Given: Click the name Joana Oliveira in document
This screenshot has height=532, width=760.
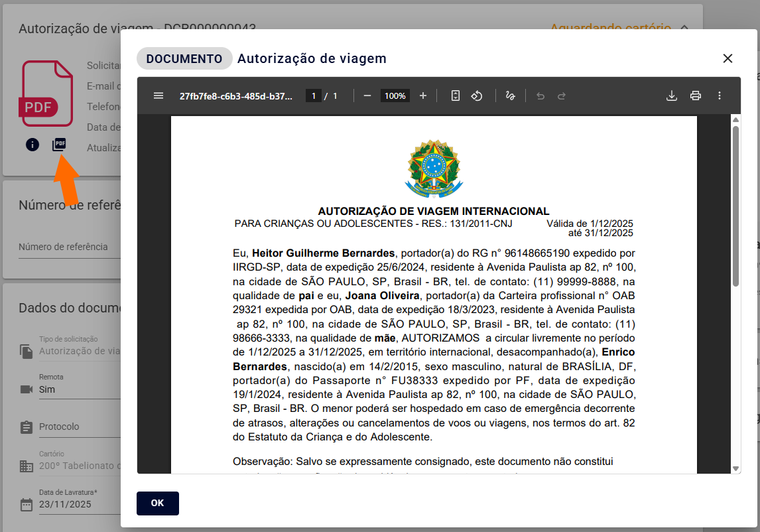Looking at the screenshot, I should click(382, 295).
